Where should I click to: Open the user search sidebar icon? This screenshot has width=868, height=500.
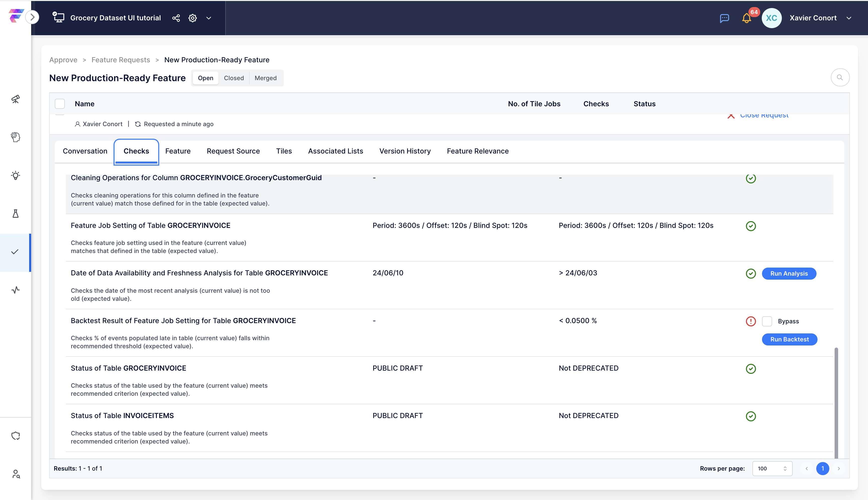click(15, 474)
